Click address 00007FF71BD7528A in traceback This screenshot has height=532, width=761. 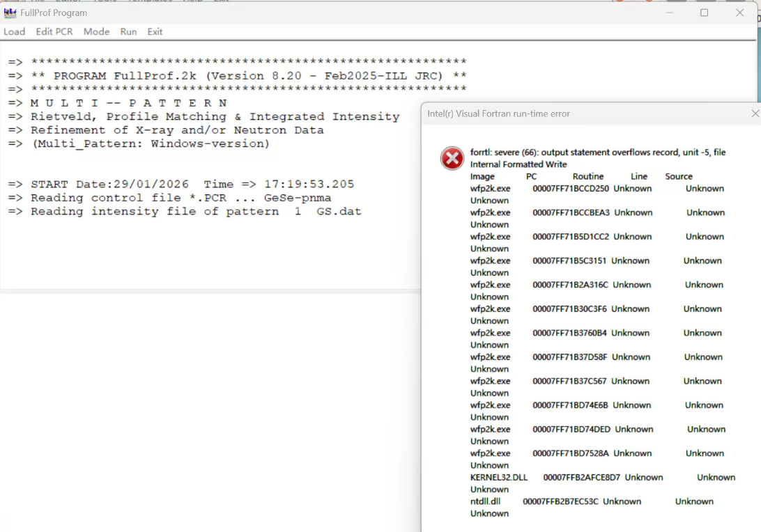pyautogui.click(x=571, y=453)
